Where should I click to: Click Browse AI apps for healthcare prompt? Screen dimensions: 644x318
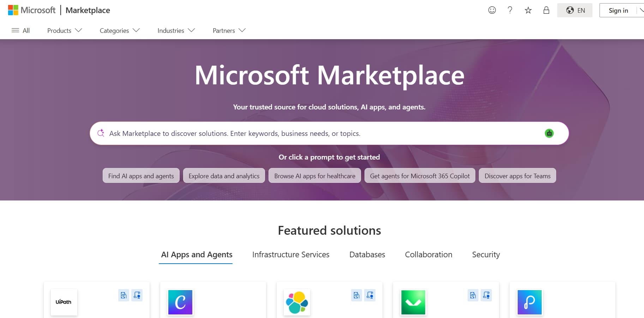coord(315,176)
